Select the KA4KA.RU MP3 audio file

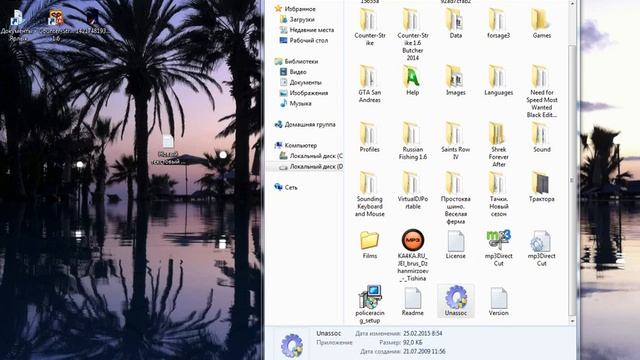coord(413,255)
